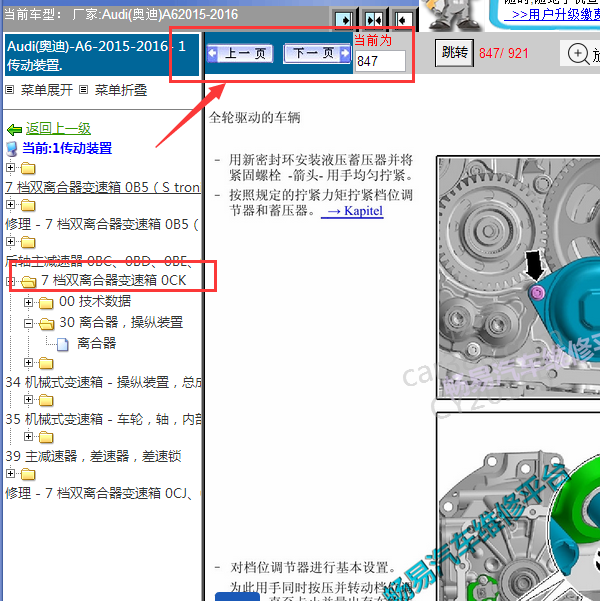Image resolution: width=600 pixels, height=601 pixels.
Task: Expand 后轴主减速器 0BC node
Action: tap(10, 241)
